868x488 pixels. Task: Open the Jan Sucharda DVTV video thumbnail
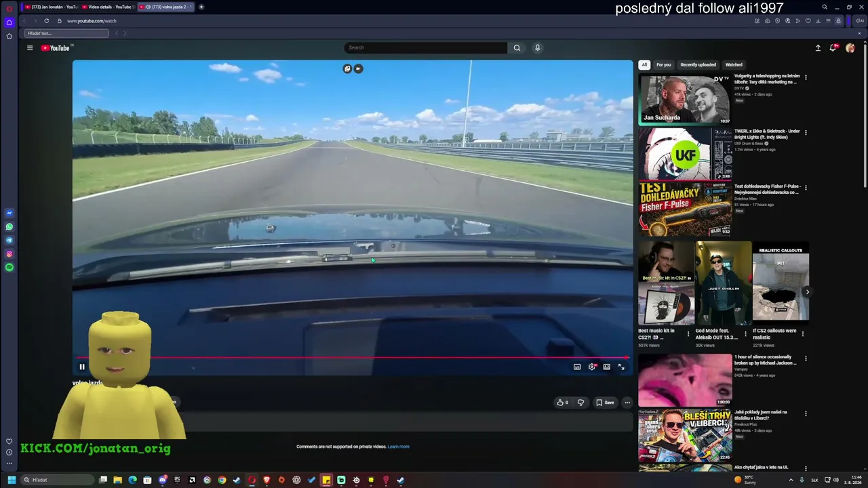coord(685,100)
